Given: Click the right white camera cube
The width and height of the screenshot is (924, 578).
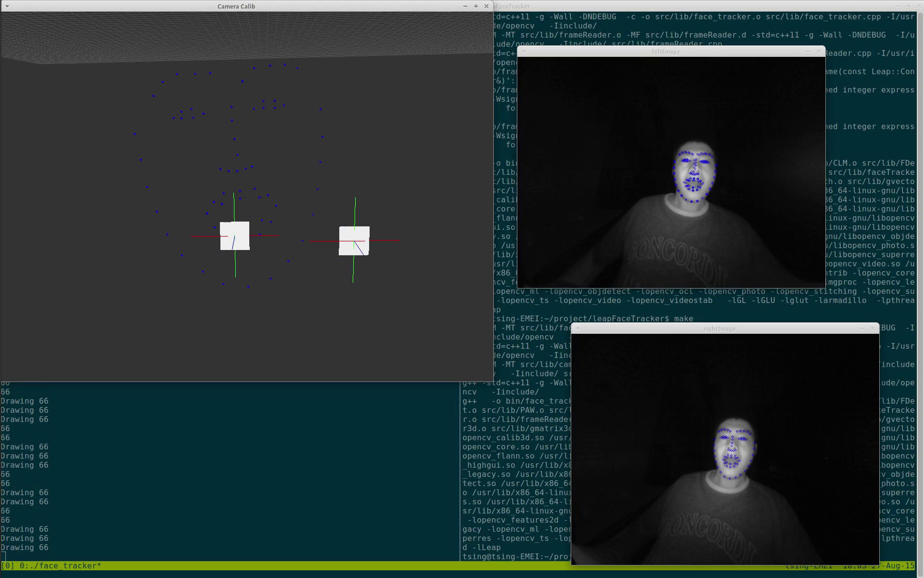Looking at the screenshot, I should (x=354, y=241).
